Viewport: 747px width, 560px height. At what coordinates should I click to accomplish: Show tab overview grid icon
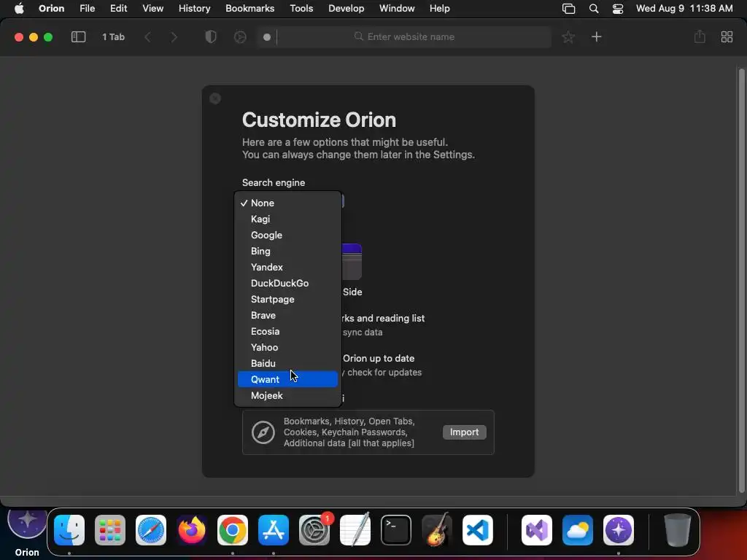727,37
